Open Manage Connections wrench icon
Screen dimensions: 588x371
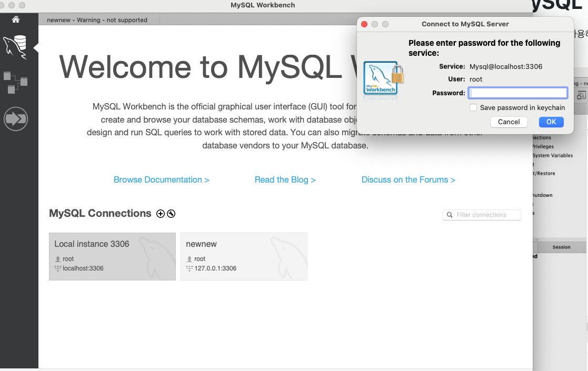(171, 214)
